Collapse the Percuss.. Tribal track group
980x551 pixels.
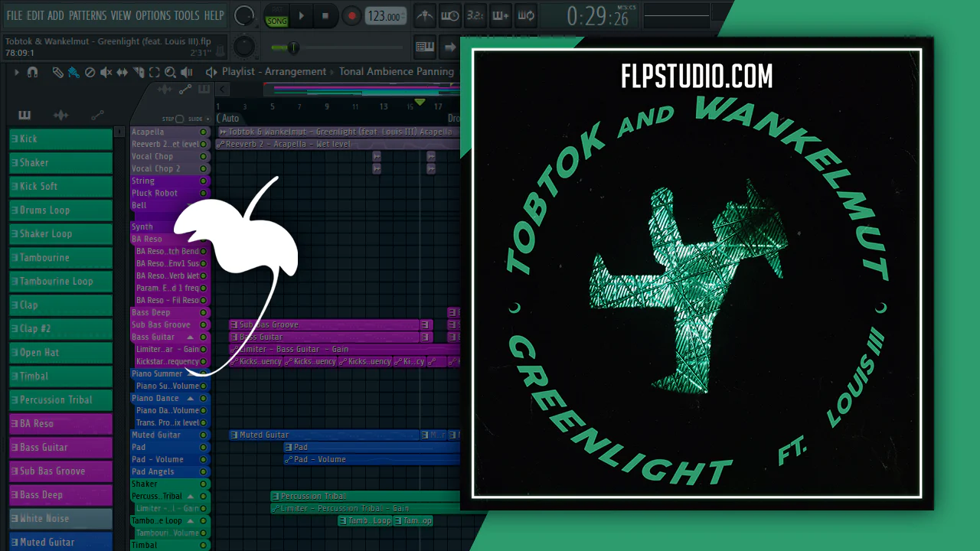pyautogui.click(x=191, y=496)
